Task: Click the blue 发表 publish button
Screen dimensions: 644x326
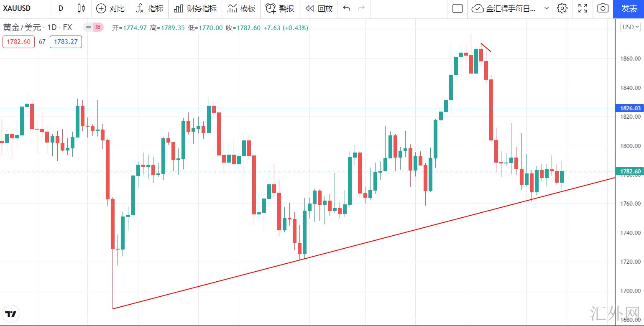Action: click(x=629, y=9)
